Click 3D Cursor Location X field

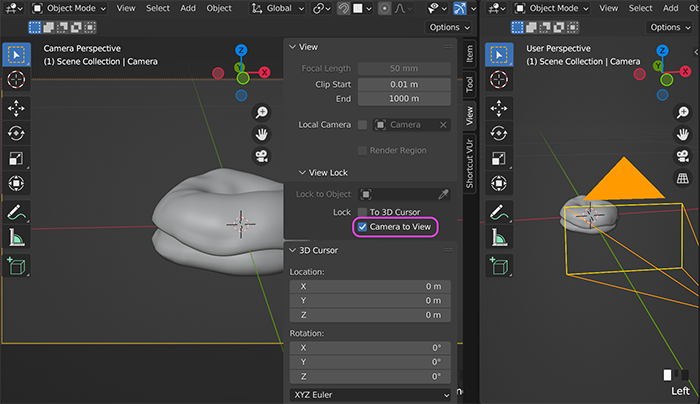370,286
